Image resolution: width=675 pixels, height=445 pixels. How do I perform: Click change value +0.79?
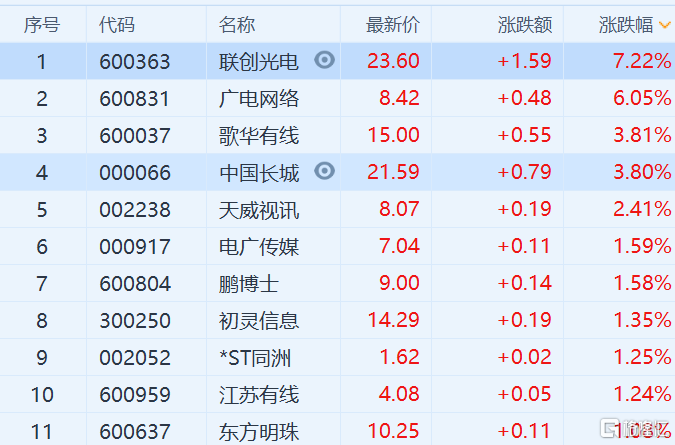[525, 172]
